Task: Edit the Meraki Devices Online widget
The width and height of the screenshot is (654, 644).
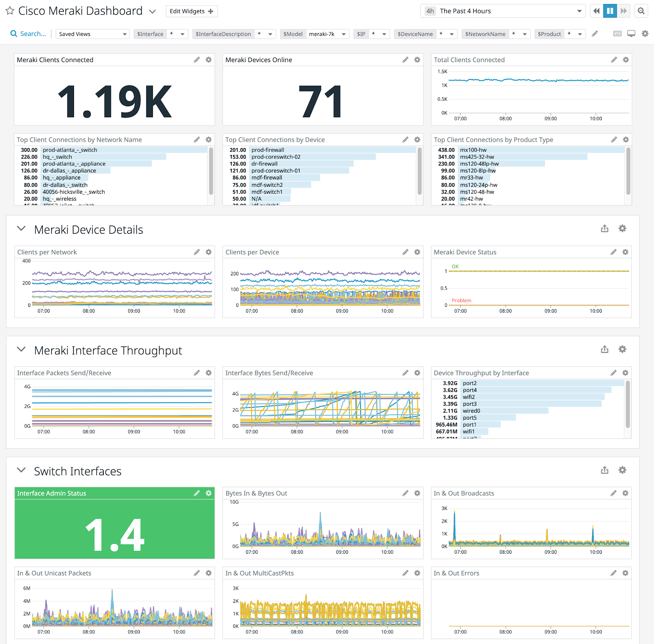Action: pyautogui.click(x=405, y=60)
